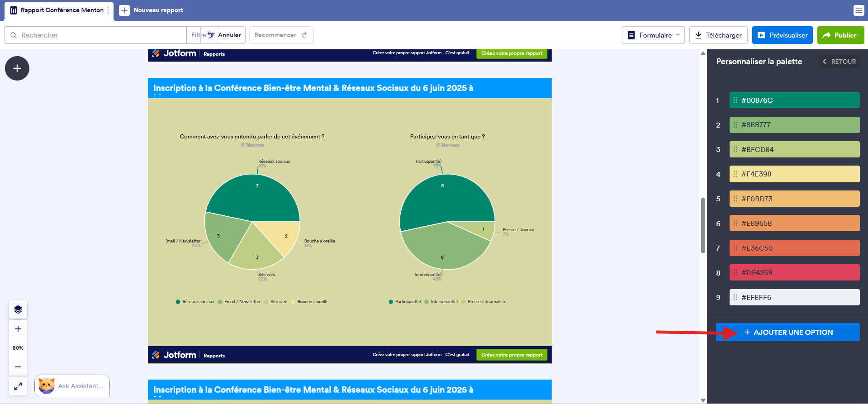Switch to the Rapport Conférence Menton tab
The width and height of the screenshot is (868, 404).
coord(57,10)
